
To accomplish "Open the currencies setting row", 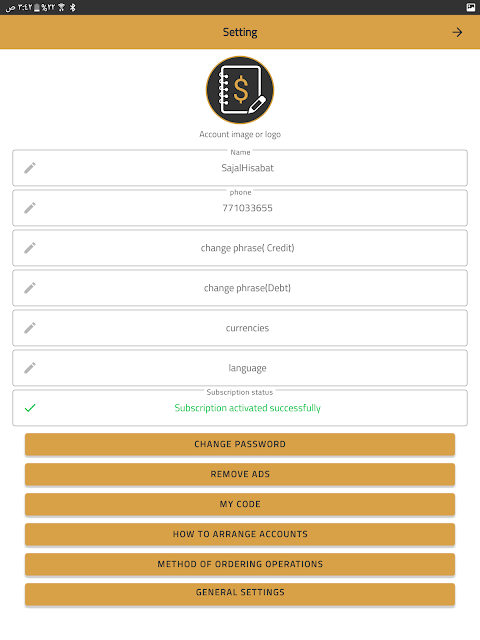I will [x=240, y=328].
